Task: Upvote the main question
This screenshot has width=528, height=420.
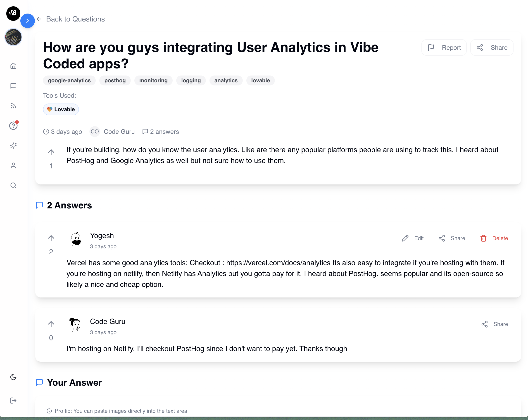Action: 51,152
